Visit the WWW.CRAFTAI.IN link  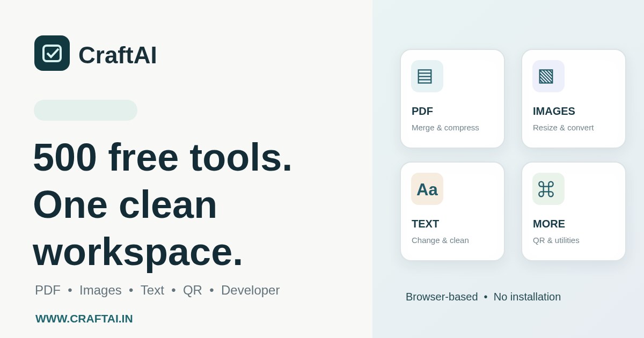[84, 319]
